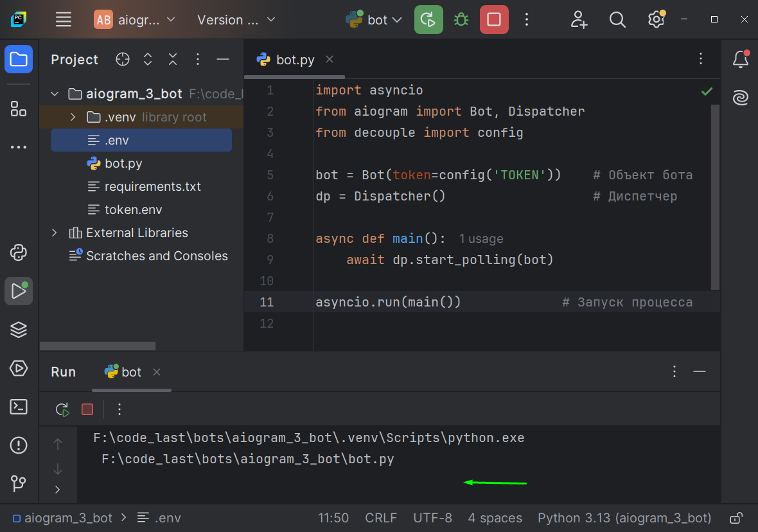The height and width of the screenshot is (532, 758).
Task: Click the Debug bug icon
Action: [461, 20]
